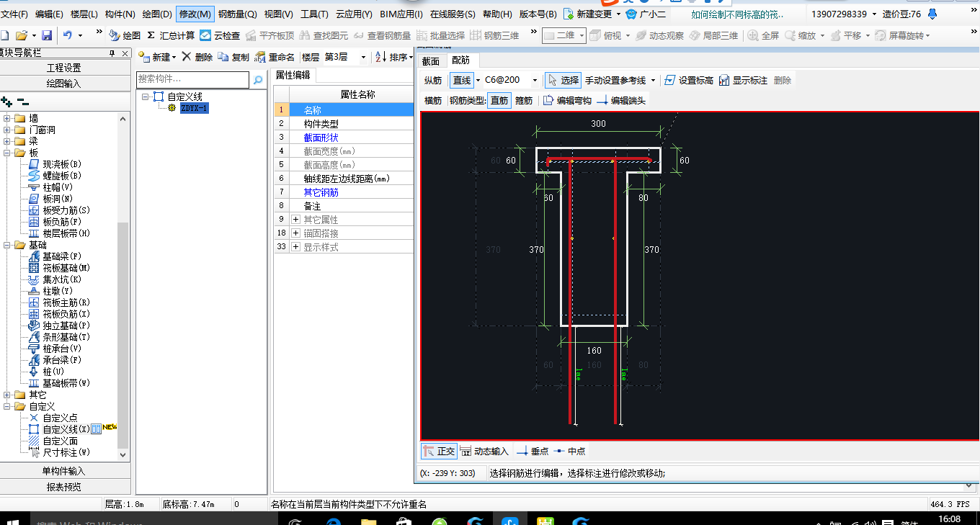Enable the 垂点 perpendicular snap
Screen dimensions: 980x525
(532, 452)
